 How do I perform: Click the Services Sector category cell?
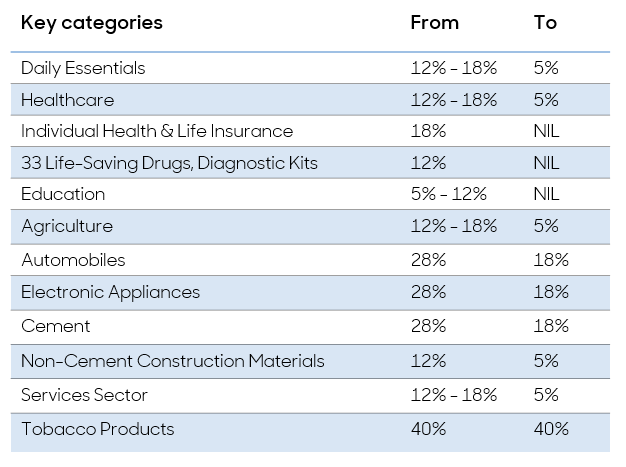(84, 394)
